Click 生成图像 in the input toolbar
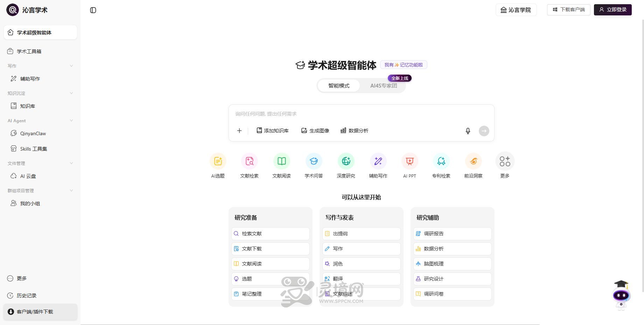This screenshot has height=325, width=644. coord(315,131)
